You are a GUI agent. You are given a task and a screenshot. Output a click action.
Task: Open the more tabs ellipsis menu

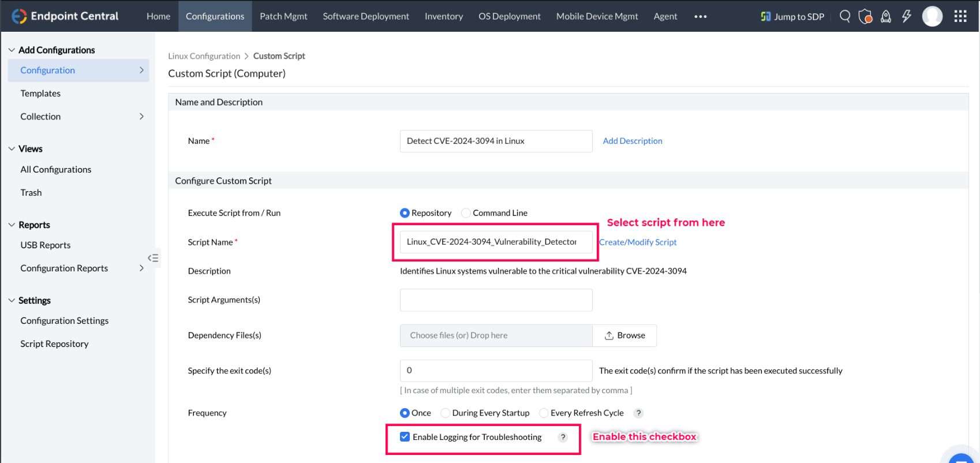pos(701,16)
